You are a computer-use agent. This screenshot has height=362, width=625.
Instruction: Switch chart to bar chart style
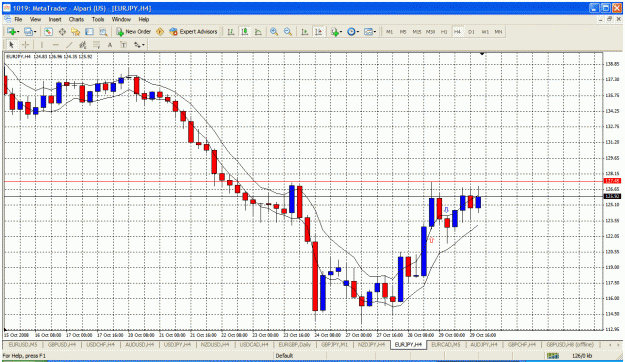coord(231,31)
